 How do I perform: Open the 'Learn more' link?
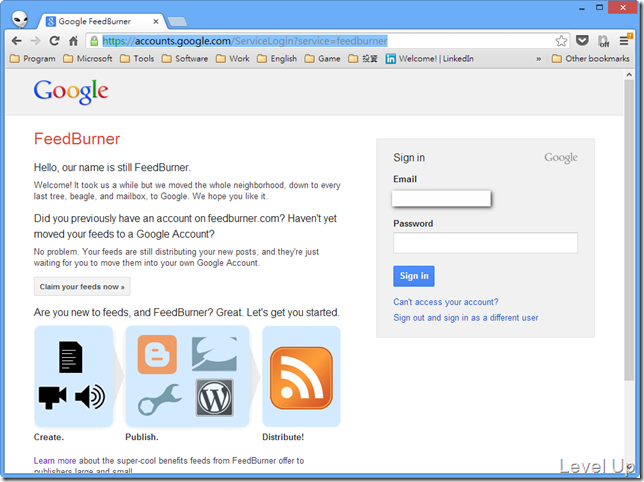tap(55, 461)
